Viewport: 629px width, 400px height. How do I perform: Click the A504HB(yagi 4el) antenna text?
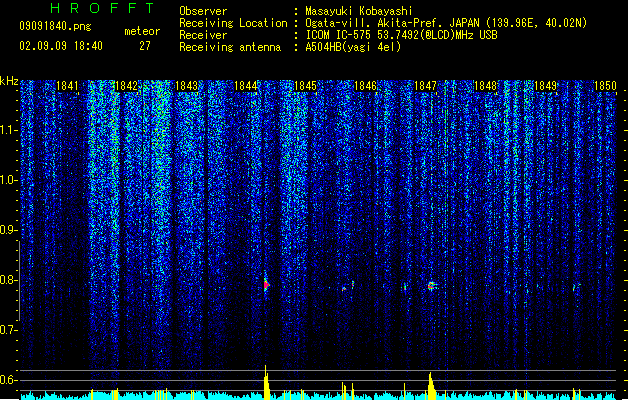pyautogui.click(x=353, y=47)
